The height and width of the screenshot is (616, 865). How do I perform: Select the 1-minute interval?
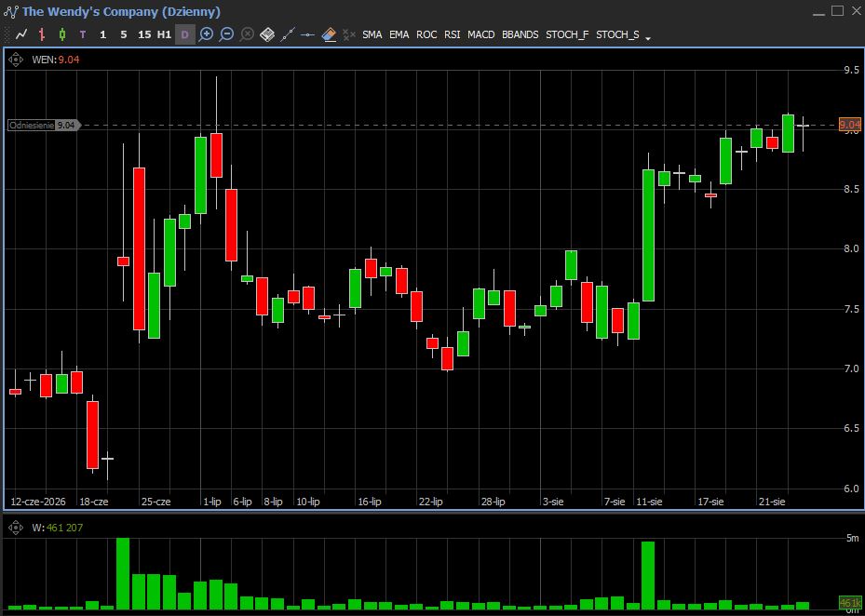[x=102, y=34]
